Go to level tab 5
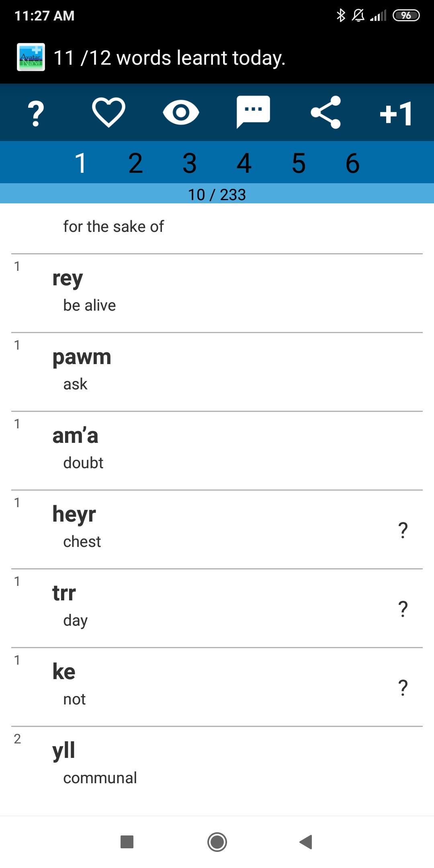Image resolution: width=434 pixels, height=868 pixels. (298, 163)
